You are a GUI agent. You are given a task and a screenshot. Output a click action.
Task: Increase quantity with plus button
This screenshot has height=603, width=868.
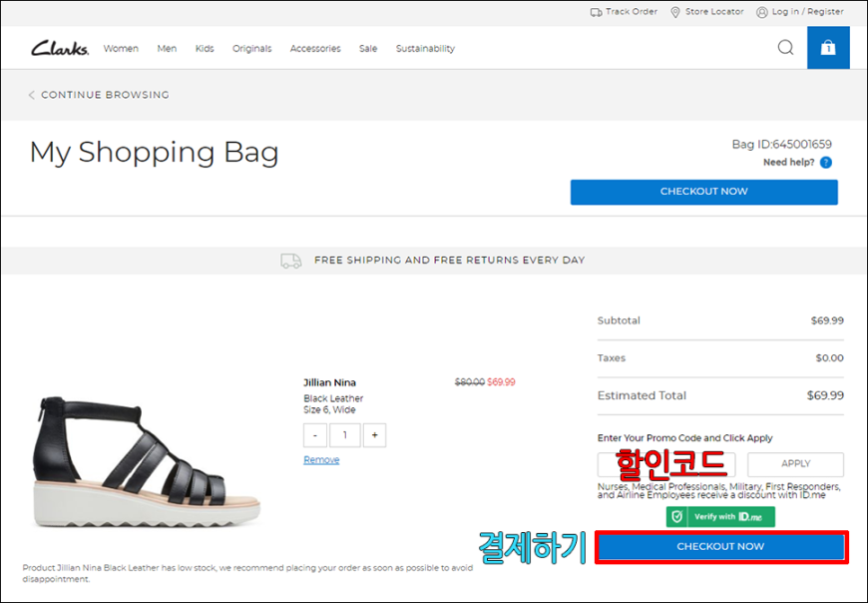[375, 435]
